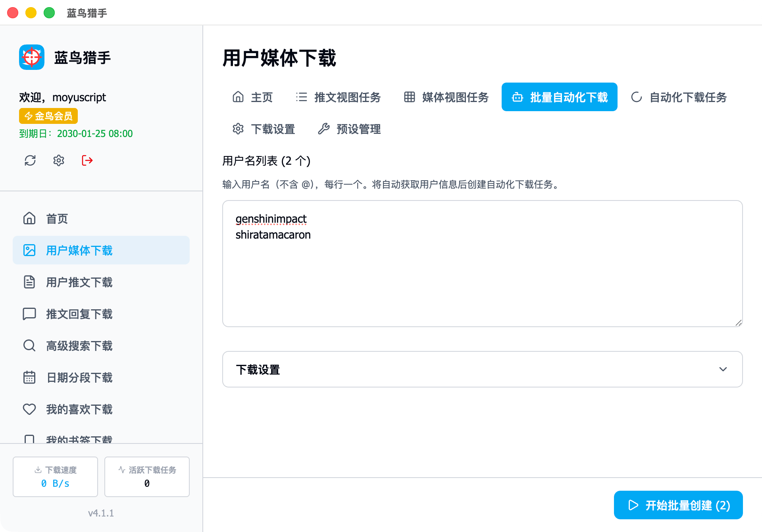Image resolution: width=762 pixels, height=532 pixels.
Task: Click the red logout icon
Action: [x=87, y=160]
